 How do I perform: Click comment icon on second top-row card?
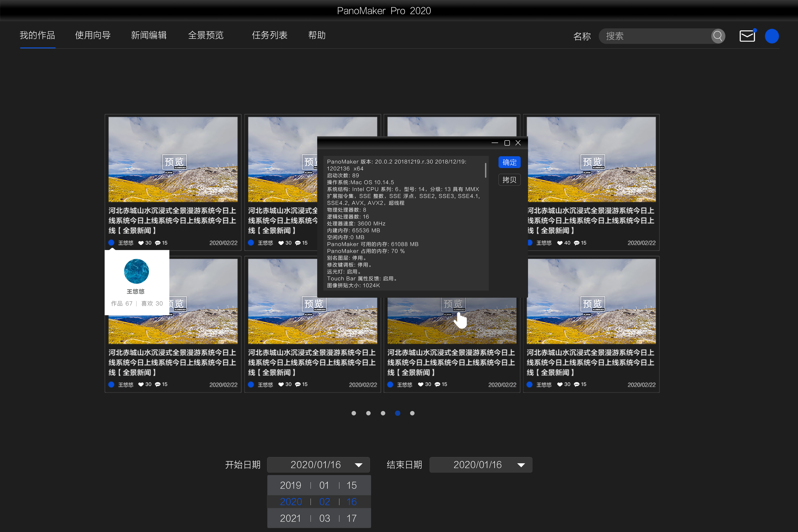tap(297, 243)
